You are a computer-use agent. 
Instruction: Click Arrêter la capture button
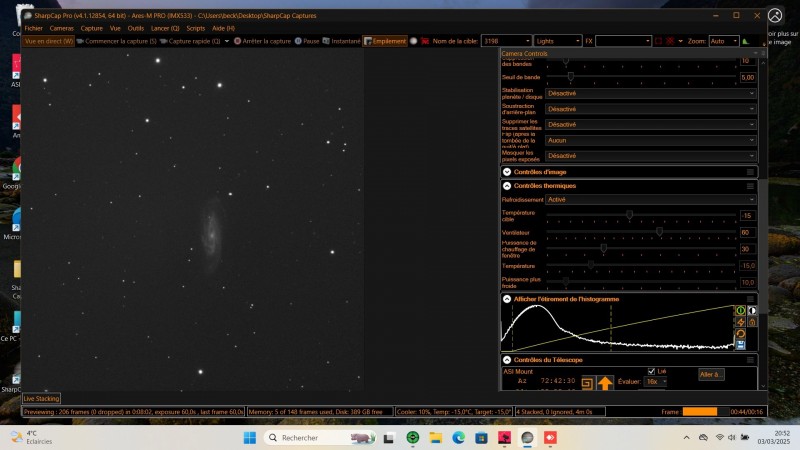point(265,41)
